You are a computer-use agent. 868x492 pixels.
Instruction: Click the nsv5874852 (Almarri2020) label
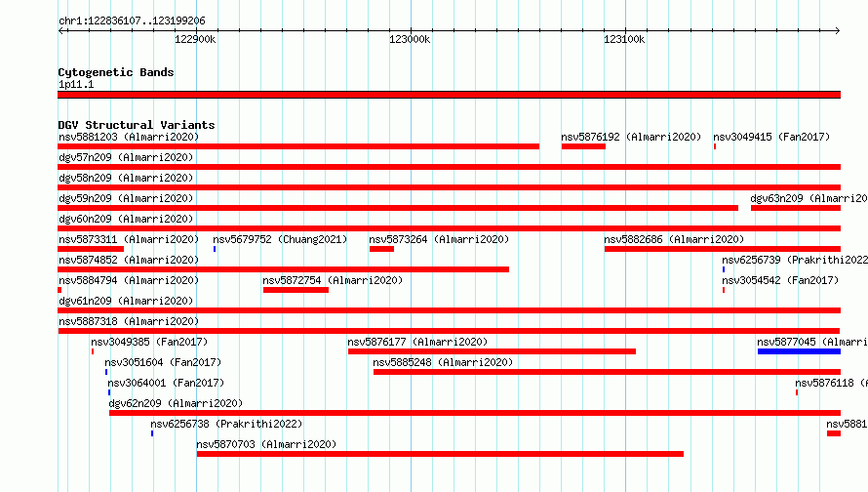[x=129, y=260]
